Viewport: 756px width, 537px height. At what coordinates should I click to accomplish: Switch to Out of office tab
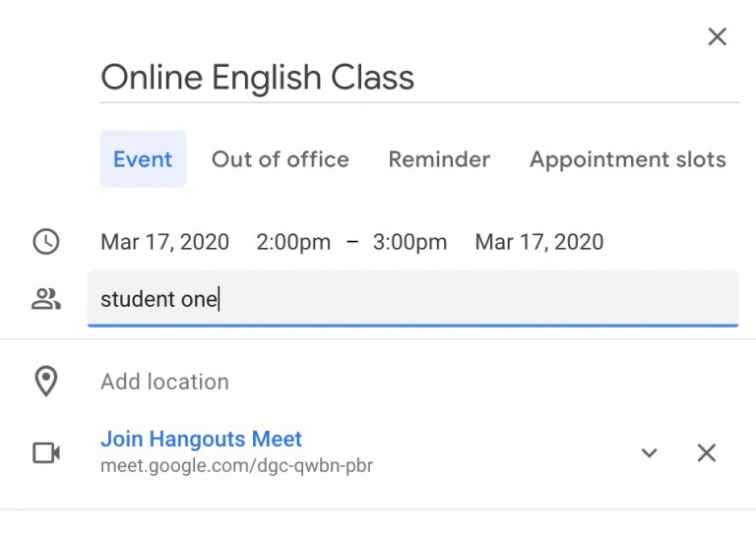point(281,159)
